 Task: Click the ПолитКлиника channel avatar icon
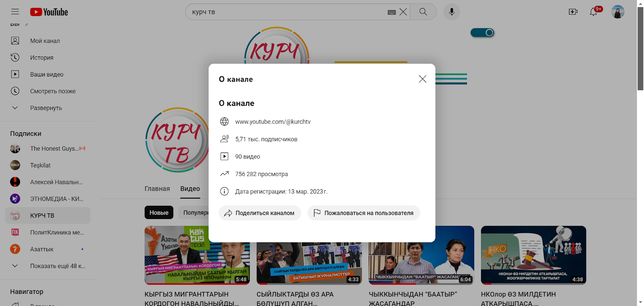[x=15, y=232]
